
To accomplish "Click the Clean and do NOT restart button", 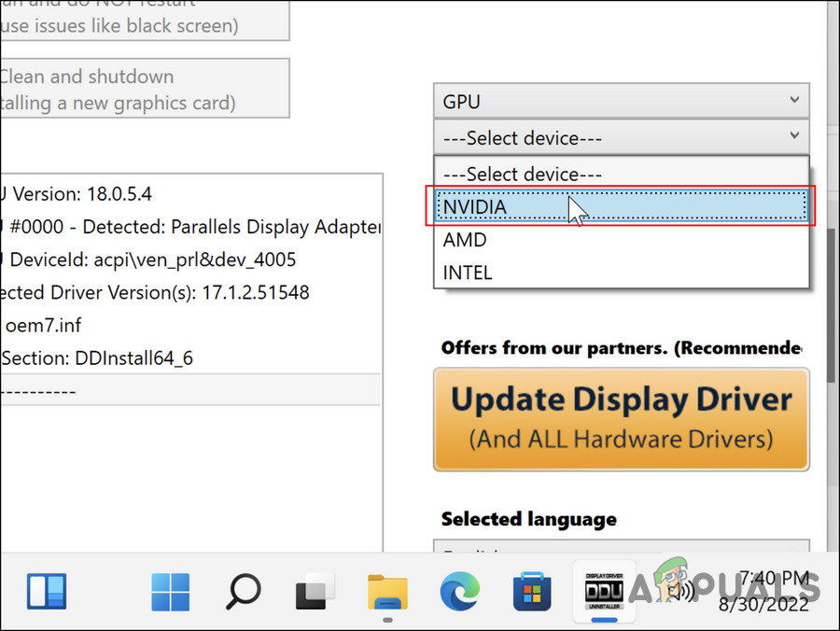I will tap(145, 19).
